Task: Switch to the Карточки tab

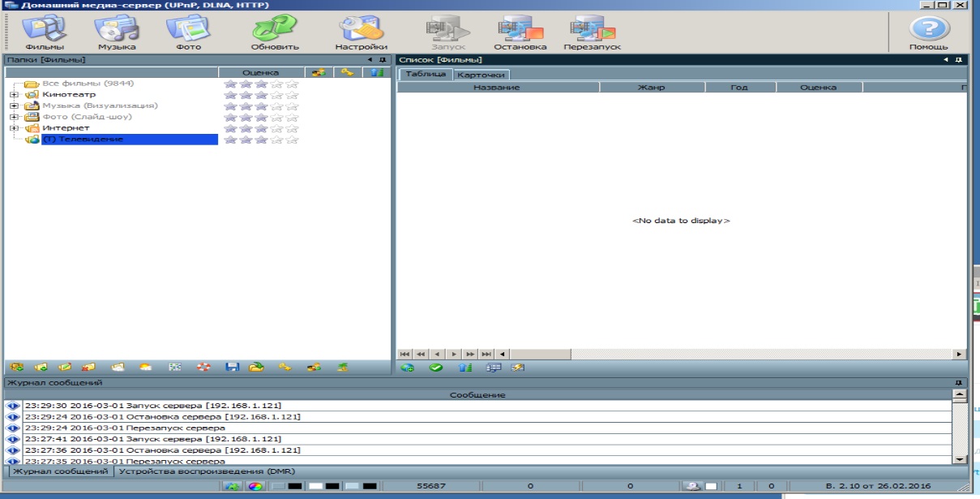Action: tap(481, 75)
